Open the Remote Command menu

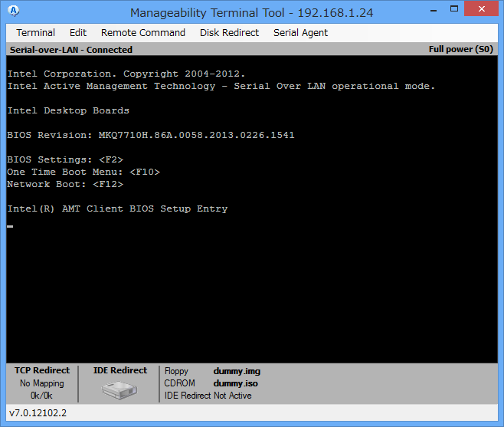143,33
